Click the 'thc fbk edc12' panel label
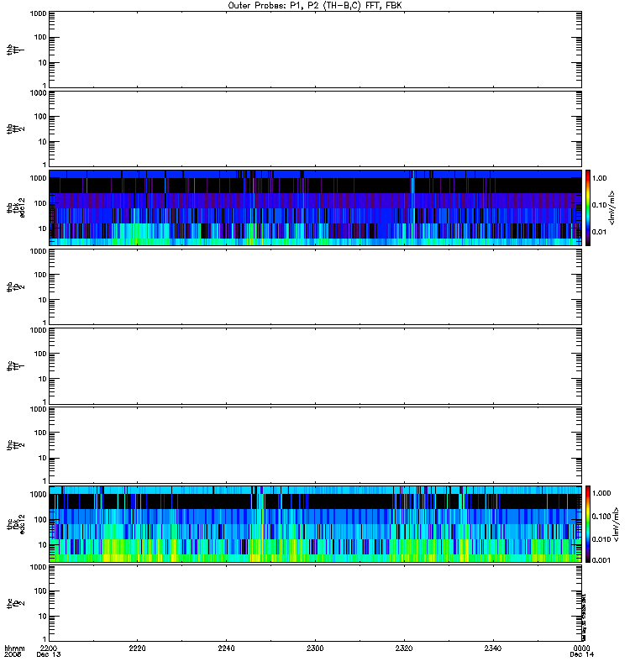 click(x=16, y=524)
